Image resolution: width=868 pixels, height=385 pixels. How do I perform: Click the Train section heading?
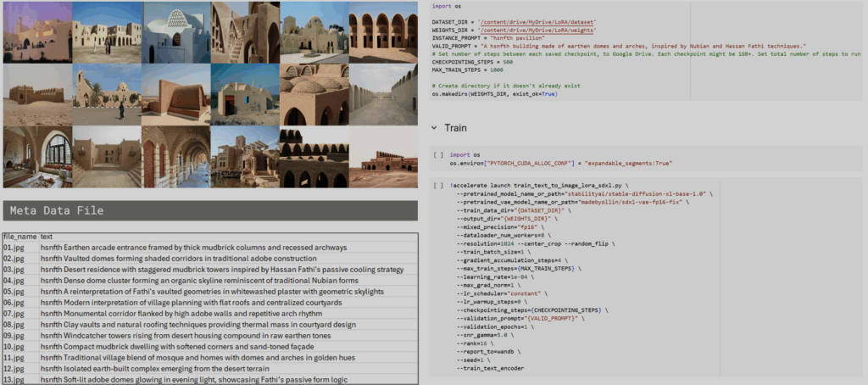point(455,128)
